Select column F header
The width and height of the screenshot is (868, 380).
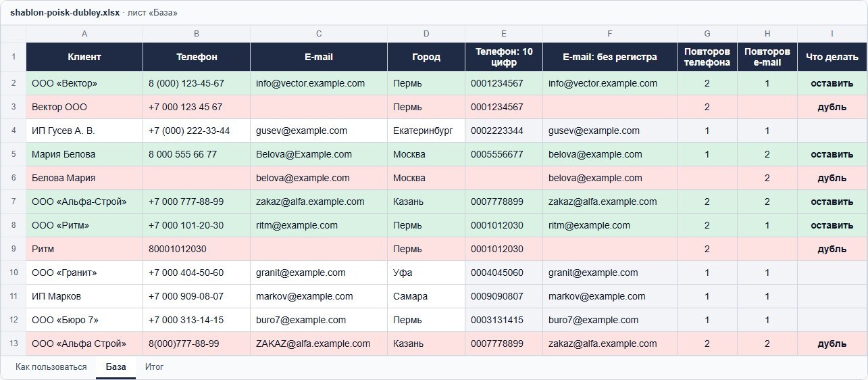click(610, 34)
